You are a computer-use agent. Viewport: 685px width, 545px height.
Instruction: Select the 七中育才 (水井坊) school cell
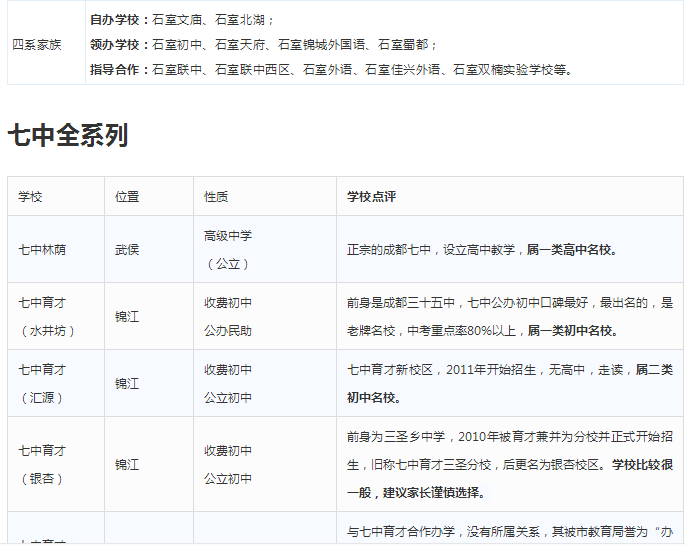47,316
